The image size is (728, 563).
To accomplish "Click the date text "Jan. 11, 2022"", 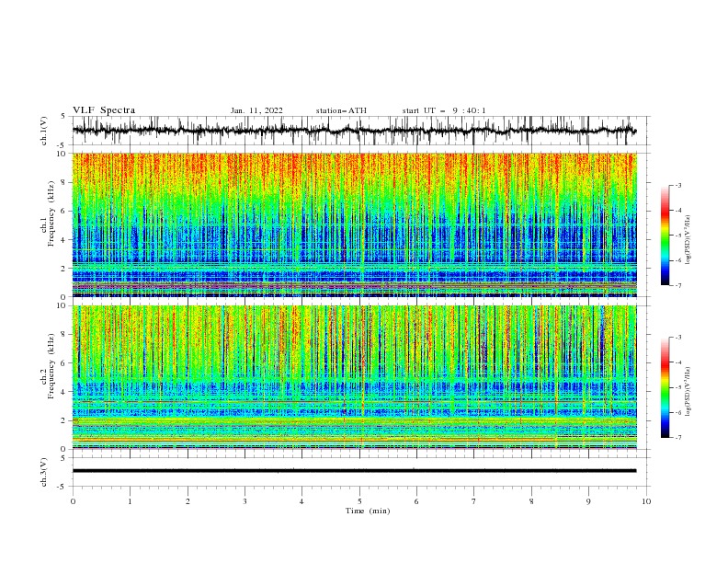I will [x=256, y=110].
